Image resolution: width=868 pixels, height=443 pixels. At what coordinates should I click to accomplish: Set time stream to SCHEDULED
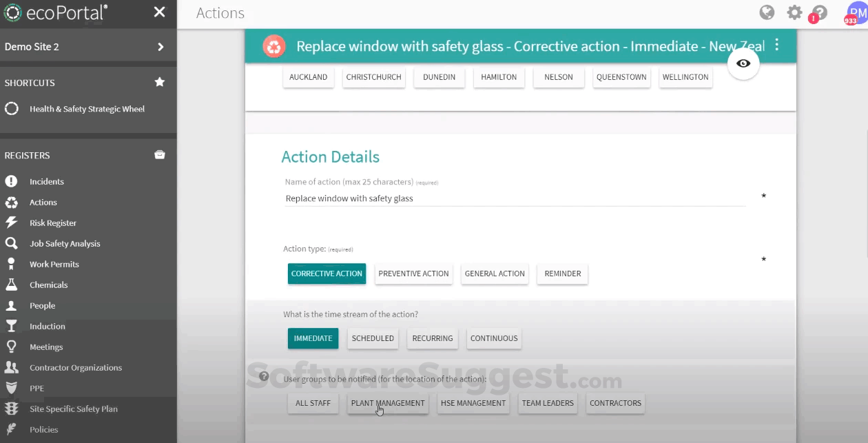[373, 338]
